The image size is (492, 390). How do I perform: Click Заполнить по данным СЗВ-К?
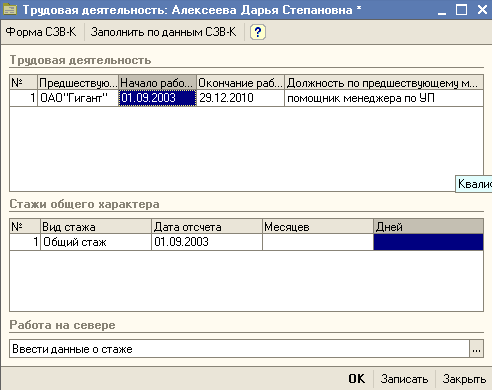(x=163, y=32)
